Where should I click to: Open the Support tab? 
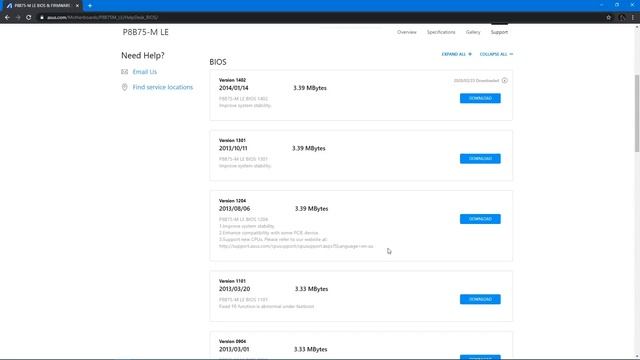499,32
